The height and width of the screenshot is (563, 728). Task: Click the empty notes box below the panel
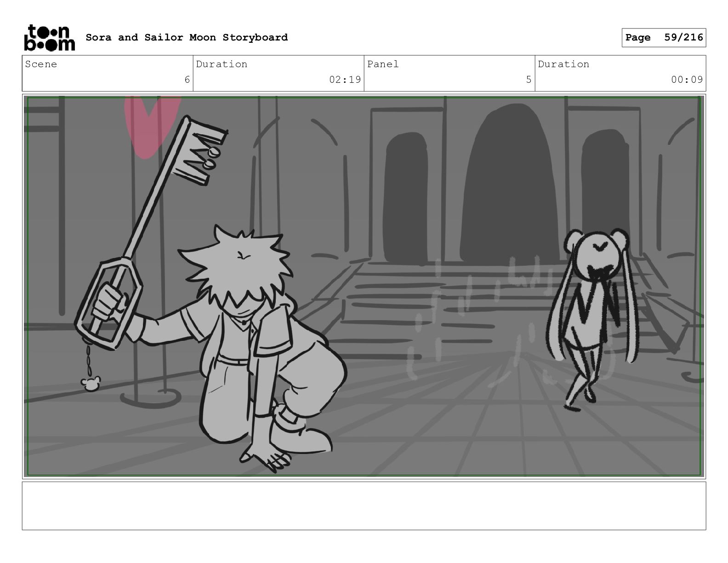[364, 506]
